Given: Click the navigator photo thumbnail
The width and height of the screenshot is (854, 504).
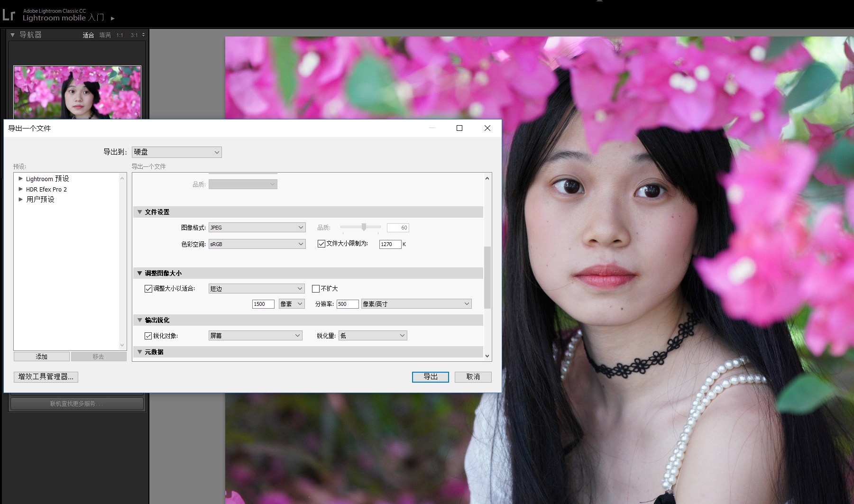Looking at the screenshot, I should pos(77,92).
